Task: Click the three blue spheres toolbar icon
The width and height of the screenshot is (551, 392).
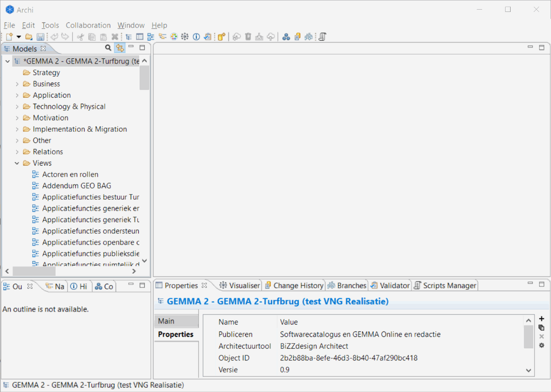Action: [286, 37]
